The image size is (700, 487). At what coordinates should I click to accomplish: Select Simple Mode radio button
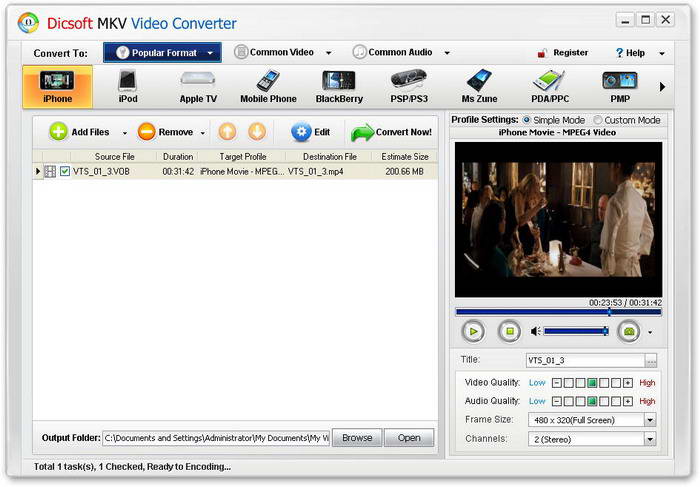(527, 120)
